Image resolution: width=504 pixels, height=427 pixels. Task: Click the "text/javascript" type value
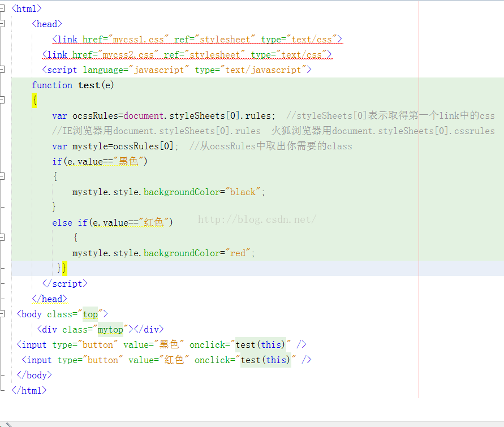[264, 70]
